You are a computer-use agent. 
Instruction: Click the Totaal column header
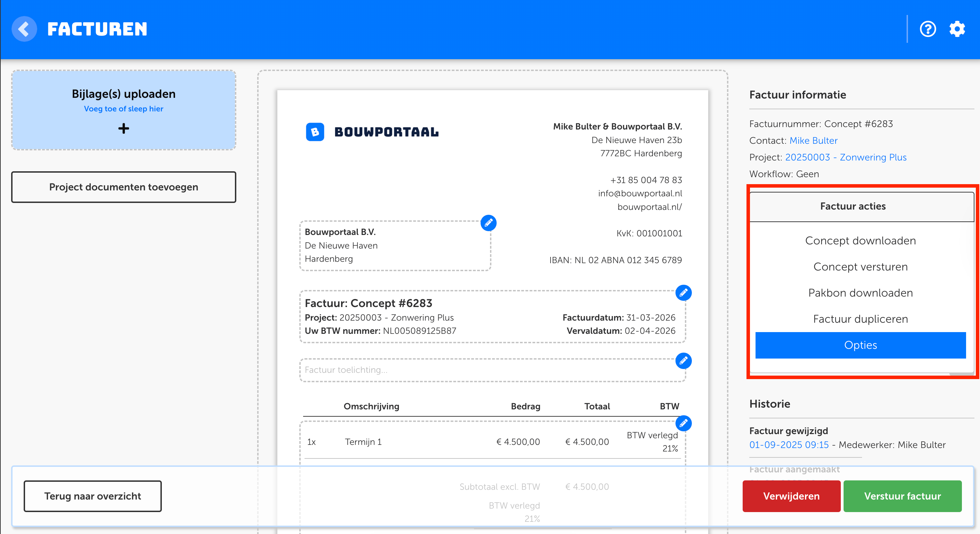(597, 406)
